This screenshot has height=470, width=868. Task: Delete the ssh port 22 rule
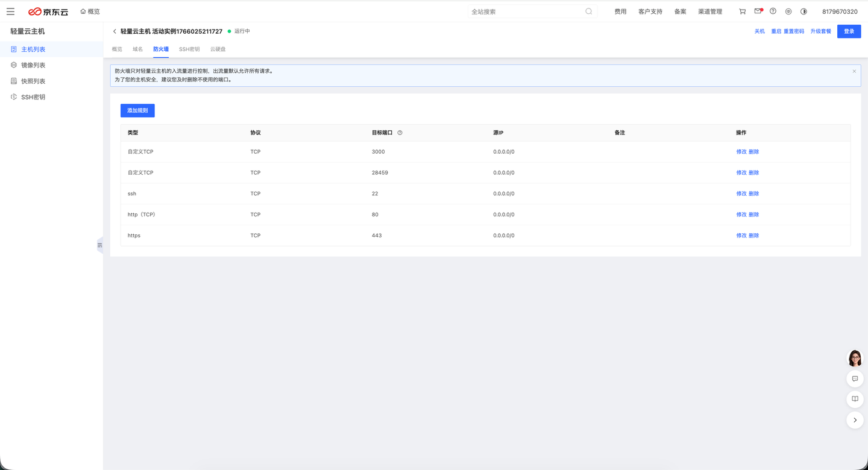click(753, 193)
